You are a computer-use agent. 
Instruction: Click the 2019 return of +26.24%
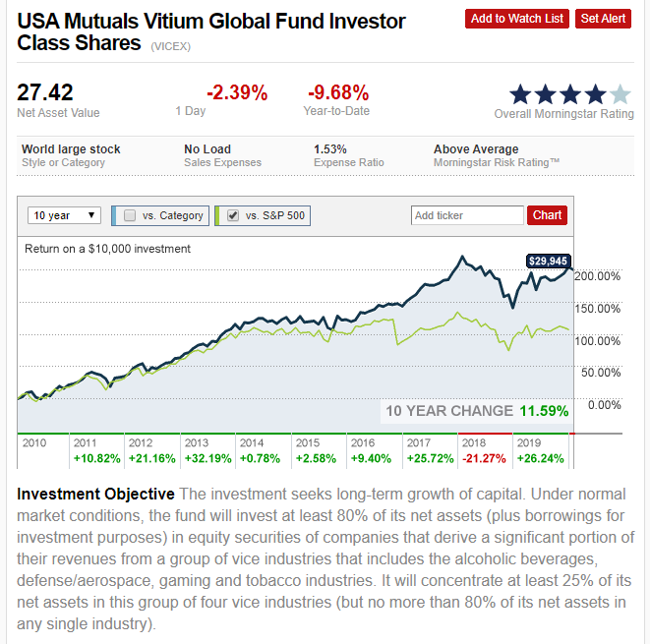click(539, 458)
